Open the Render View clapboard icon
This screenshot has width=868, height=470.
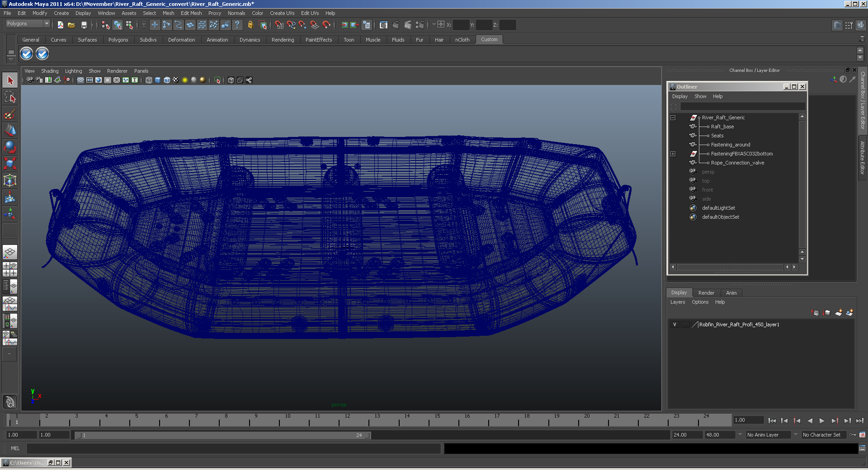coord(383,25)
